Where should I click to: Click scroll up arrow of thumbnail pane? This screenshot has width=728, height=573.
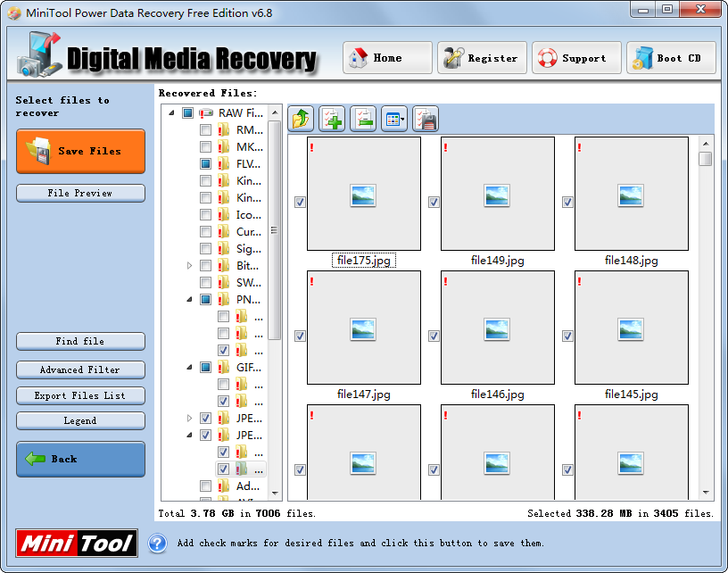pyautogui.click(x=706, y=144)
